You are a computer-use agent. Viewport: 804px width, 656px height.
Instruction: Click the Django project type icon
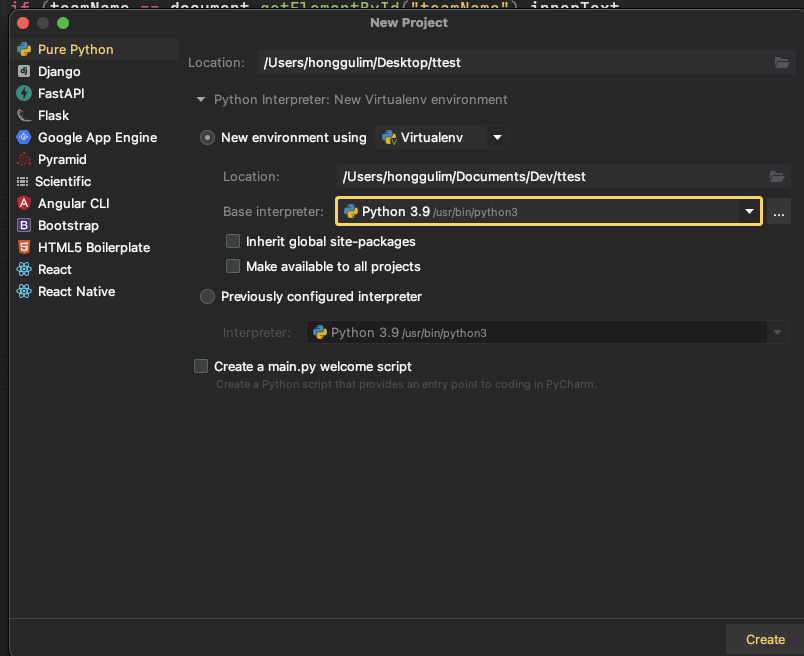click(24, 71)
